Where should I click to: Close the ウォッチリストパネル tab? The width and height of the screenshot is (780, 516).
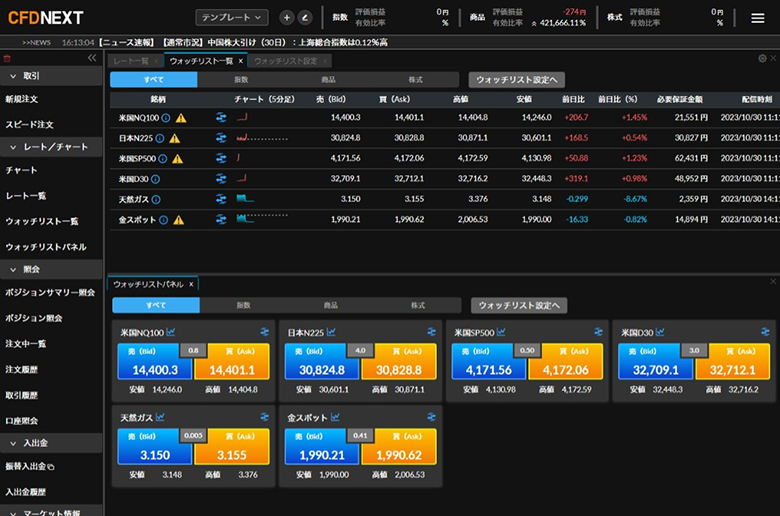pyautogui.click(x=192, y=284)
